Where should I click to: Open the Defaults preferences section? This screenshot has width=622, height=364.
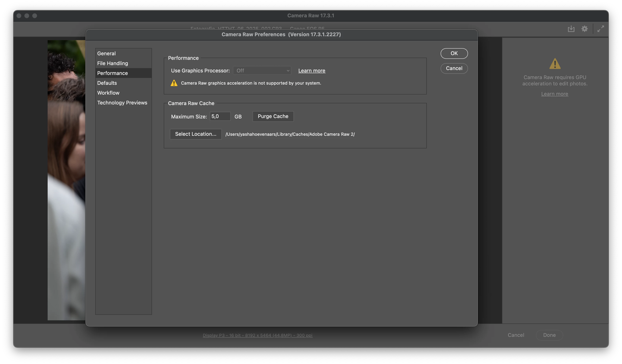[x=107, y=83]
